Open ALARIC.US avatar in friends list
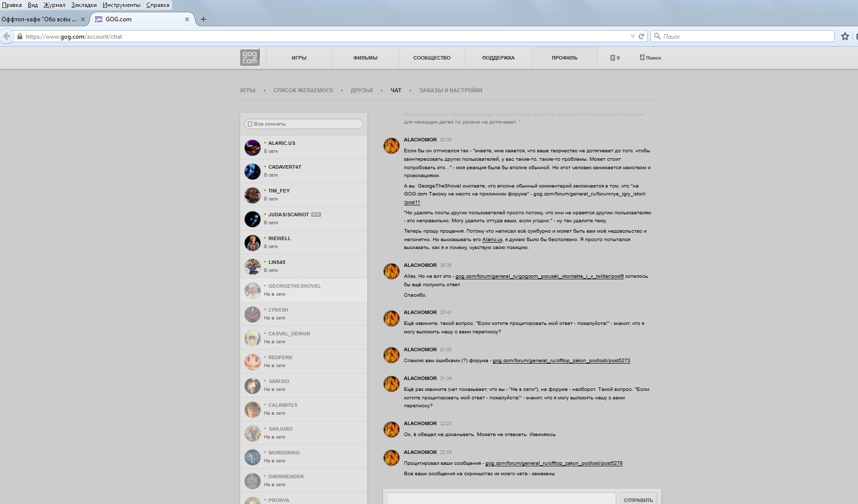Viewport: 858px width, 504px height. tap(253, 147)
